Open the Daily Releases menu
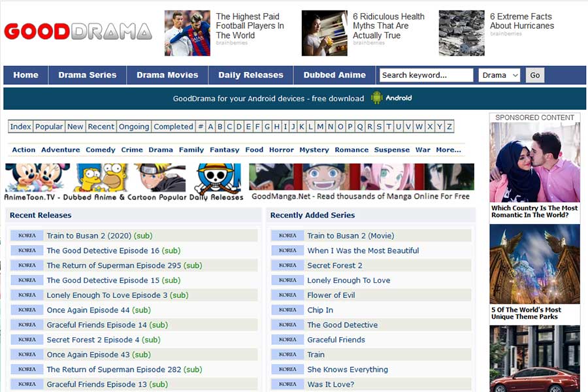Image resolution: width=588 pixels, height=392 pixels. pos(251,75)
